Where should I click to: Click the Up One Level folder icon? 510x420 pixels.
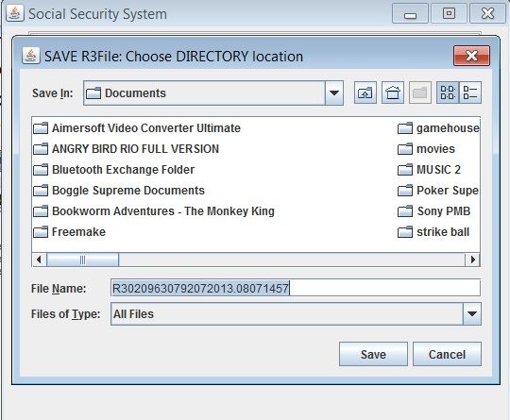coord(365,93)
